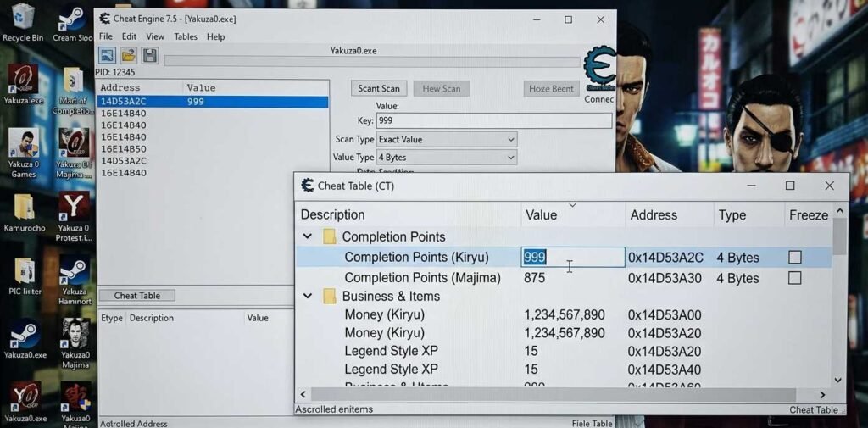Click the Hoze Beent button
Image resolution: width=868 pixels, height=428 pixels.
pyautogui.click(x=551, y=89)
